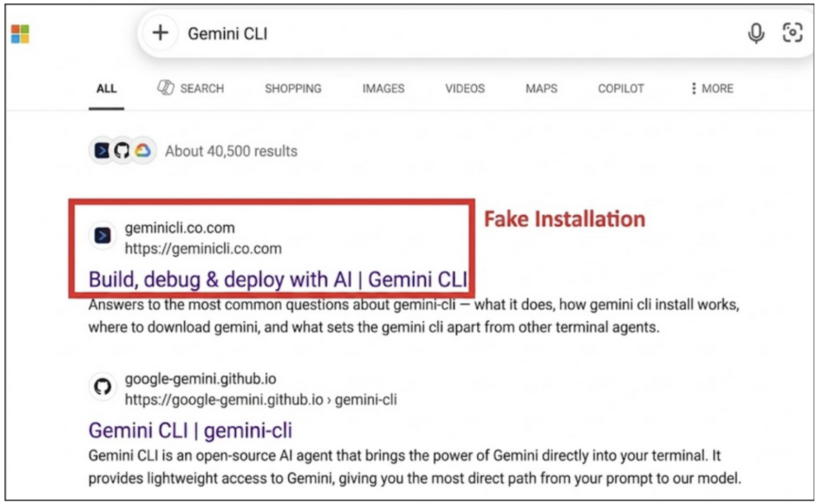The width and height of the screenshot is (817, 504).
Task: Click the GitHub favicon beside google-gemini.github.io
Action: click(x=102, y=387)
